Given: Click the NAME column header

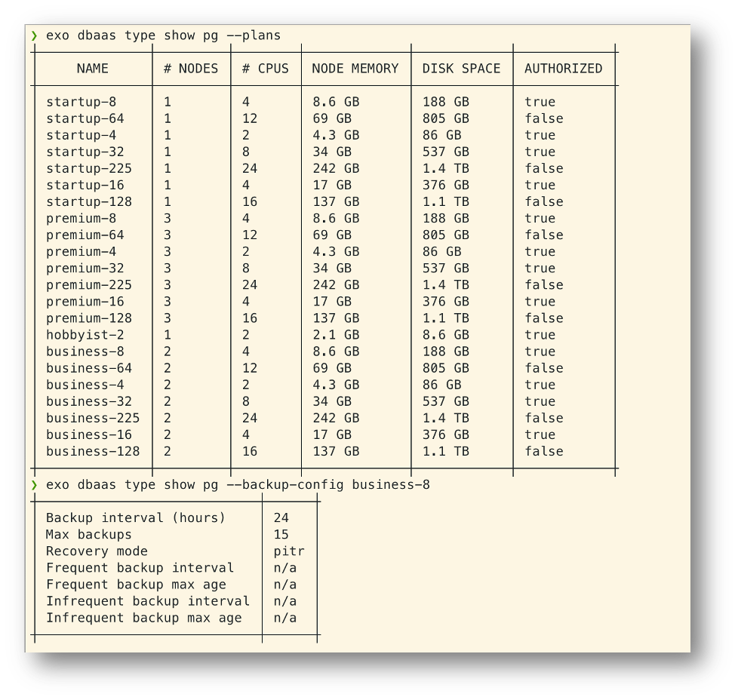Looking at the screenshot, I should [x=92, y=69].
